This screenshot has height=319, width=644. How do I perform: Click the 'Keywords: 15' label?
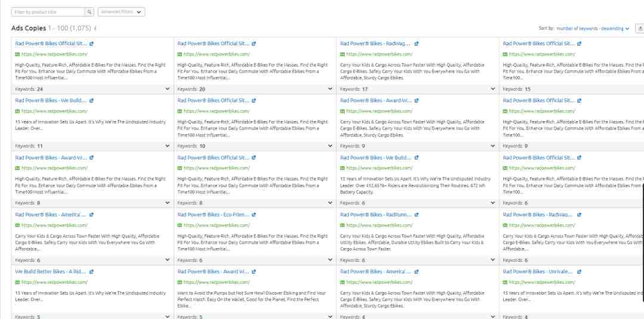516,89
